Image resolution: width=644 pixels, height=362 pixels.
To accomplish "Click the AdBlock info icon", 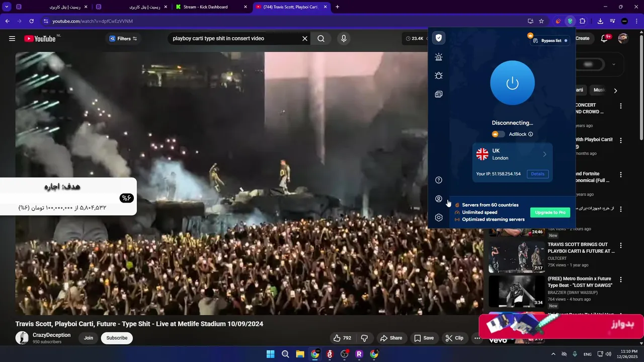I will tap(531, 134).
